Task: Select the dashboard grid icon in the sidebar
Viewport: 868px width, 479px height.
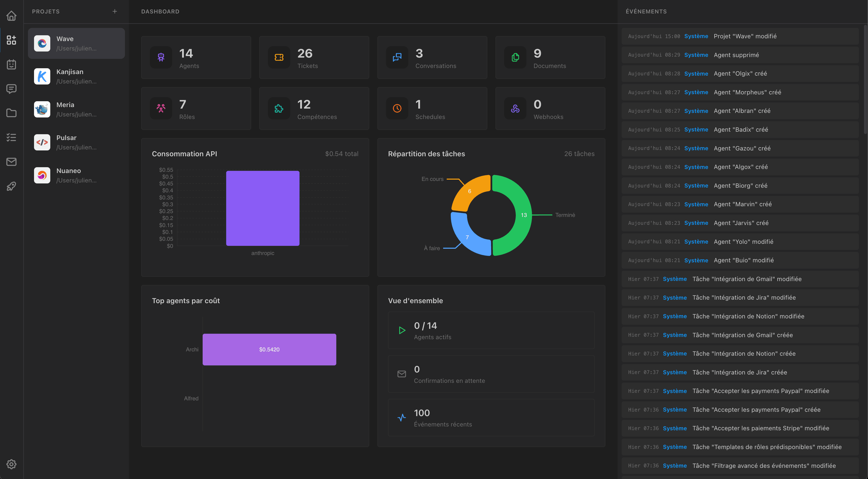Action: [11, 40]
